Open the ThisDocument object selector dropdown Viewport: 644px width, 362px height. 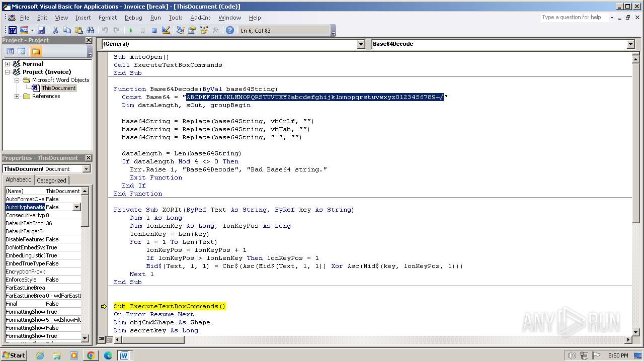point(86,169)
